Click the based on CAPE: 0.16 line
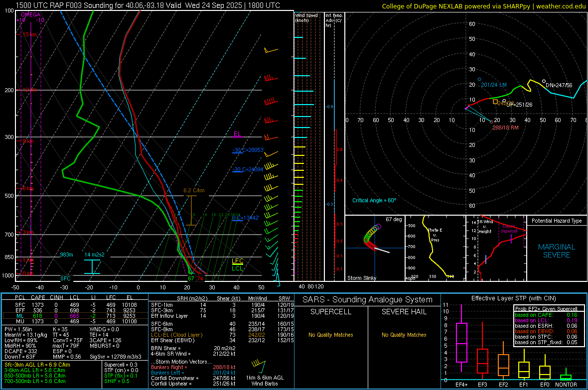 point(546,315)
